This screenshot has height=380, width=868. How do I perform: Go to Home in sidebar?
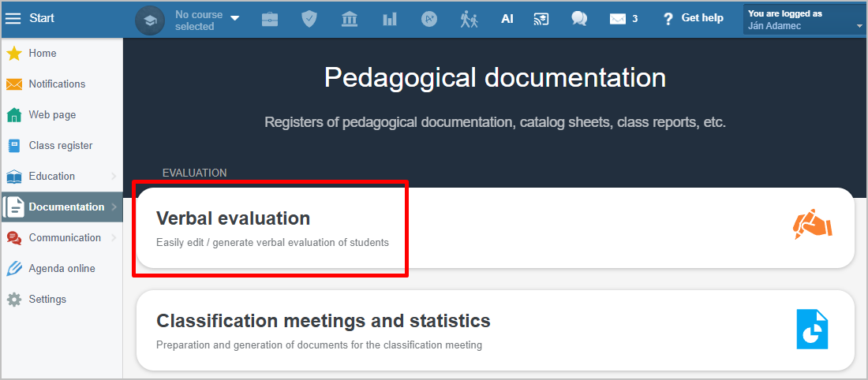[43, 54]
